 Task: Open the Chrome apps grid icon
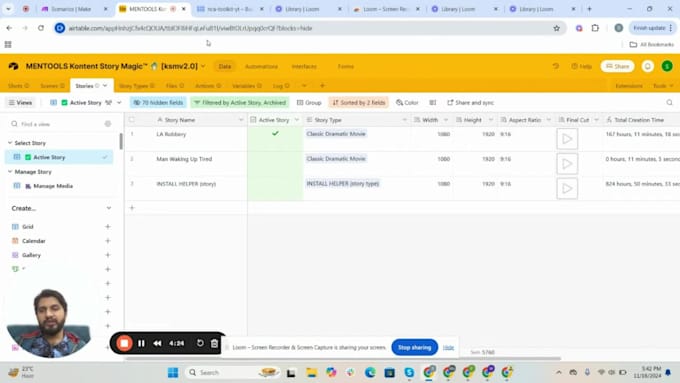(8, 44)
